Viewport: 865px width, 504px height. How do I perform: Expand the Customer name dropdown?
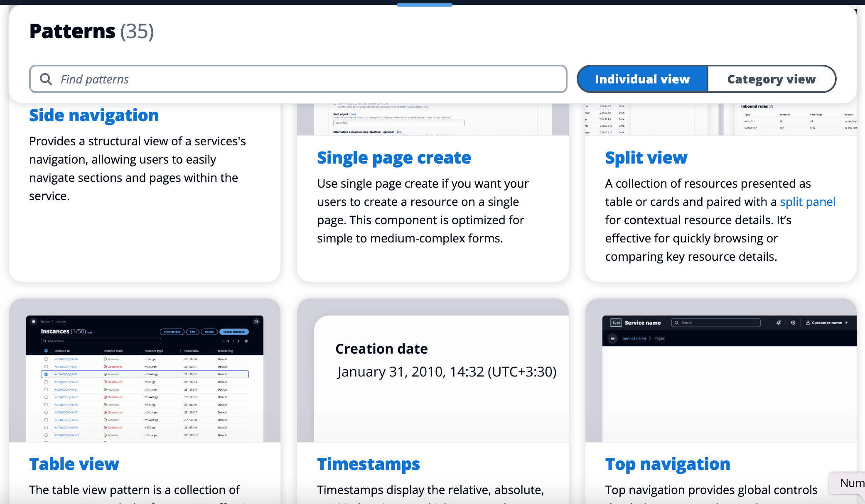coord(846,323)
